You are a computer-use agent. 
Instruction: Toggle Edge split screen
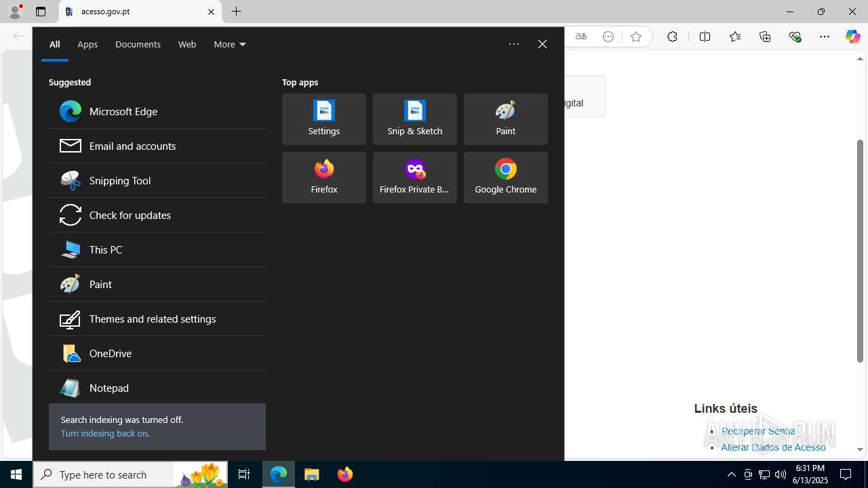(x=705, y=37)
